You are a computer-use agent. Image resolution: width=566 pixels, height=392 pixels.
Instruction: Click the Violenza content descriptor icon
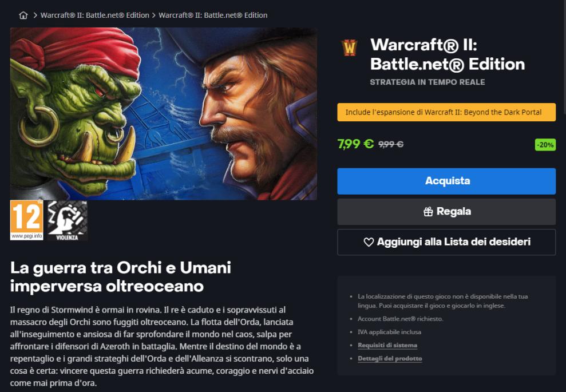(67, 220)
